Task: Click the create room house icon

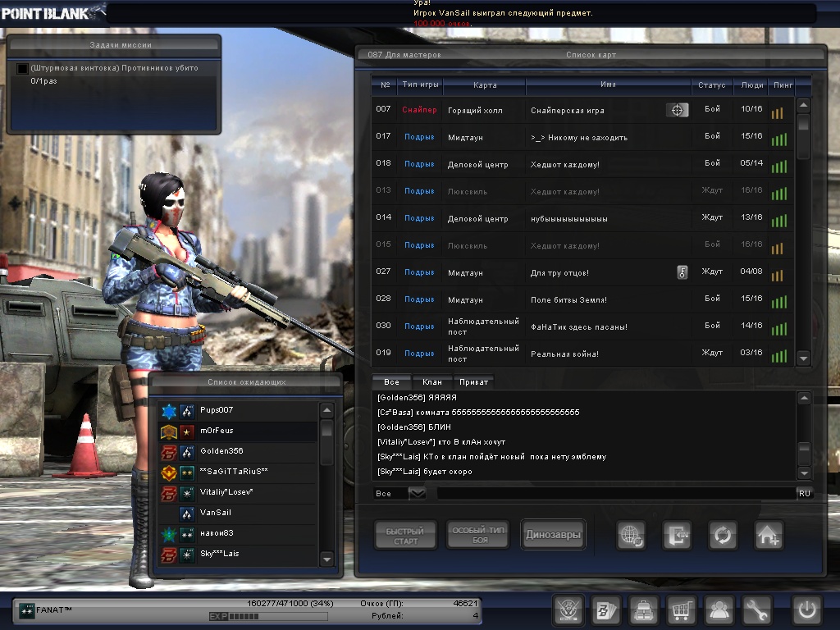Action: click(769, 536)
